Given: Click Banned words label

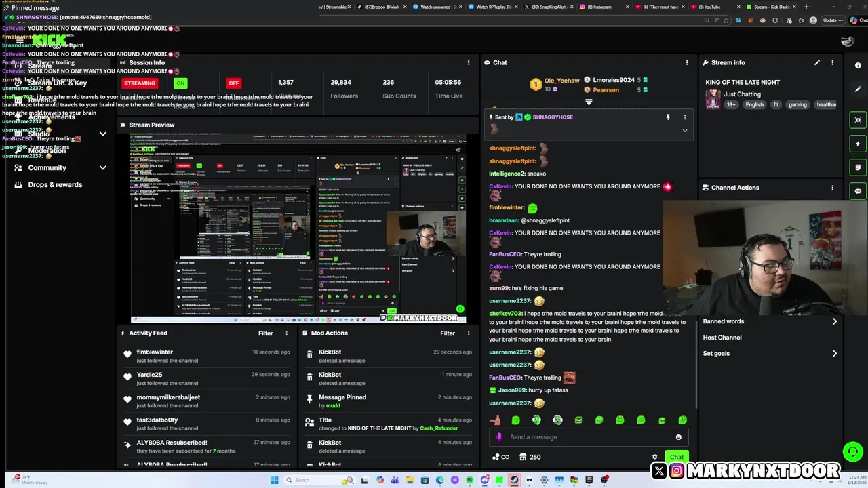Looking at the screenshot, I should (x=724, y=321).
